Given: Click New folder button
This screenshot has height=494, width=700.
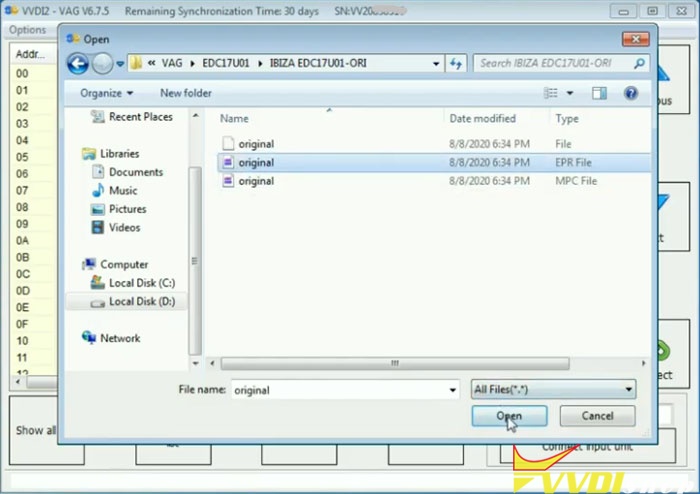Looking at the screenshot, I should (186, 93).
